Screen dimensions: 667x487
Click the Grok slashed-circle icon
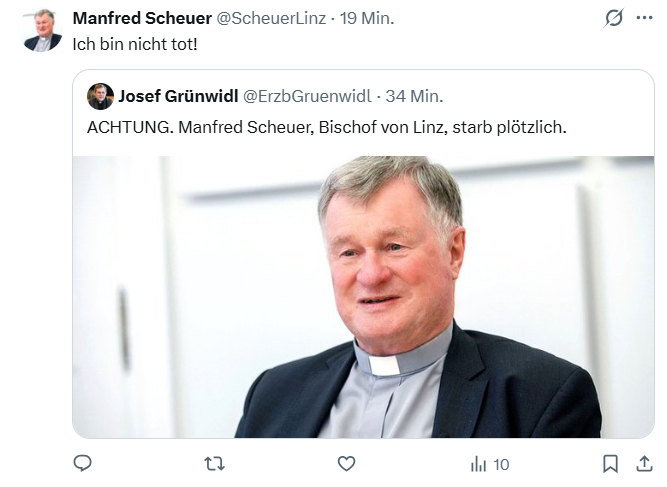click(x=612, y=19)
